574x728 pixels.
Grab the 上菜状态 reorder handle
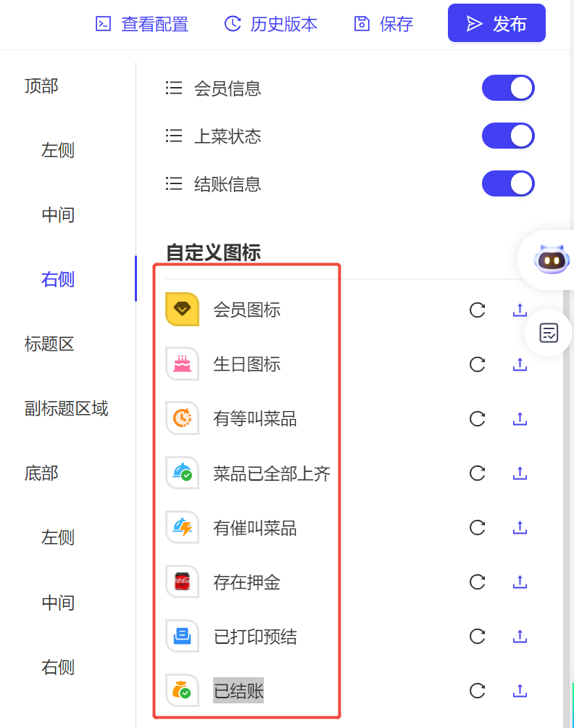pos(174,136)
